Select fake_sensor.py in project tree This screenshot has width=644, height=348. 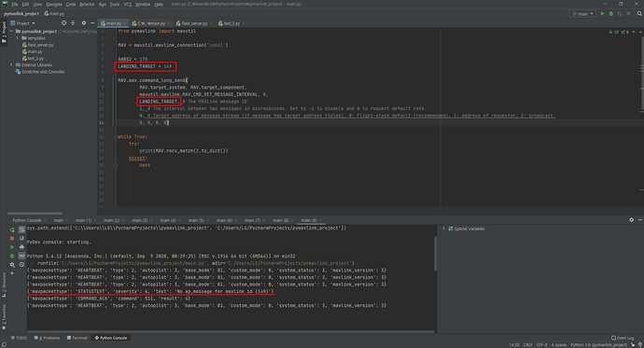[x=37, y=45]
